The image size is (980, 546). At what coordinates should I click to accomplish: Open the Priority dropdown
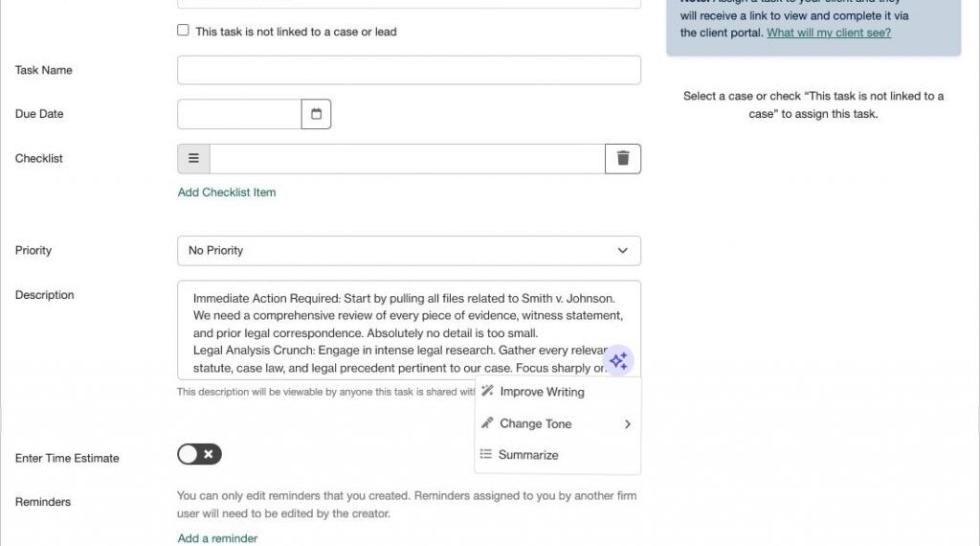coord(409,250)
